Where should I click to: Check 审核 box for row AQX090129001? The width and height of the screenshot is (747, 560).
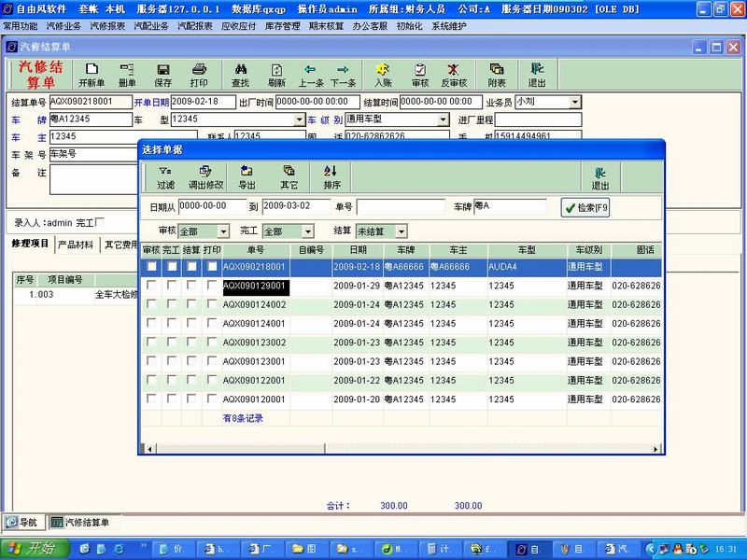151,286
